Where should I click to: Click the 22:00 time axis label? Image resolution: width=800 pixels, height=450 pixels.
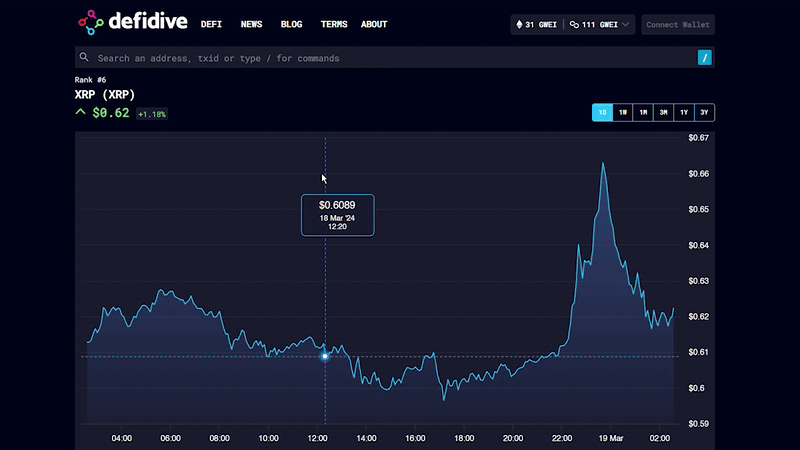(562, 438)
